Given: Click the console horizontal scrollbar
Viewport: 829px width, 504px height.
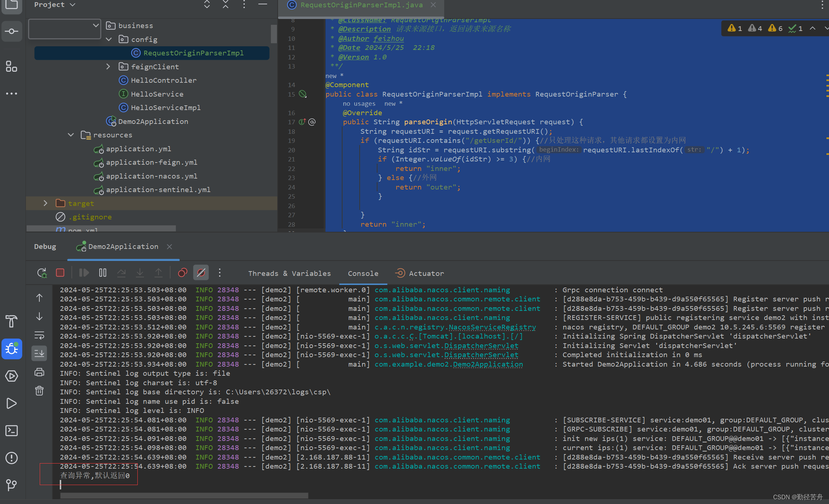Looking at the screenshot, I should tap(184, 496).
